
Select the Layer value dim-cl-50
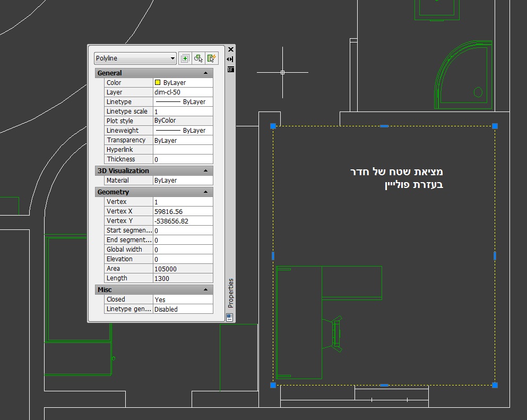pyautogui.click(x=183, y=92)
